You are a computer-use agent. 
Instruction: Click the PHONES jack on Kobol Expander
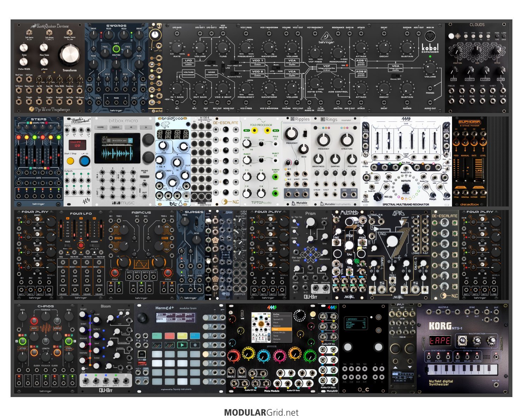[430, 88]
